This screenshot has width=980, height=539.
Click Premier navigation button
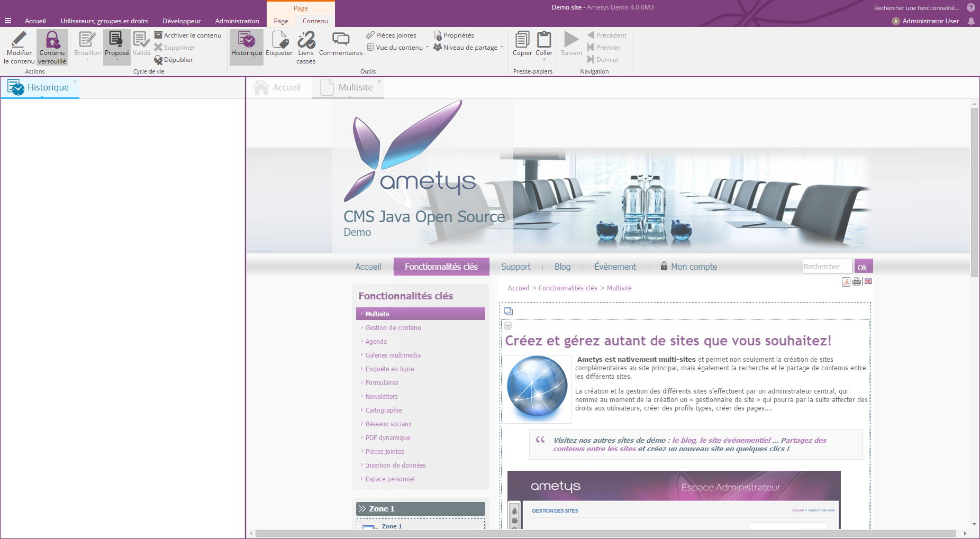tap(604, 47)
